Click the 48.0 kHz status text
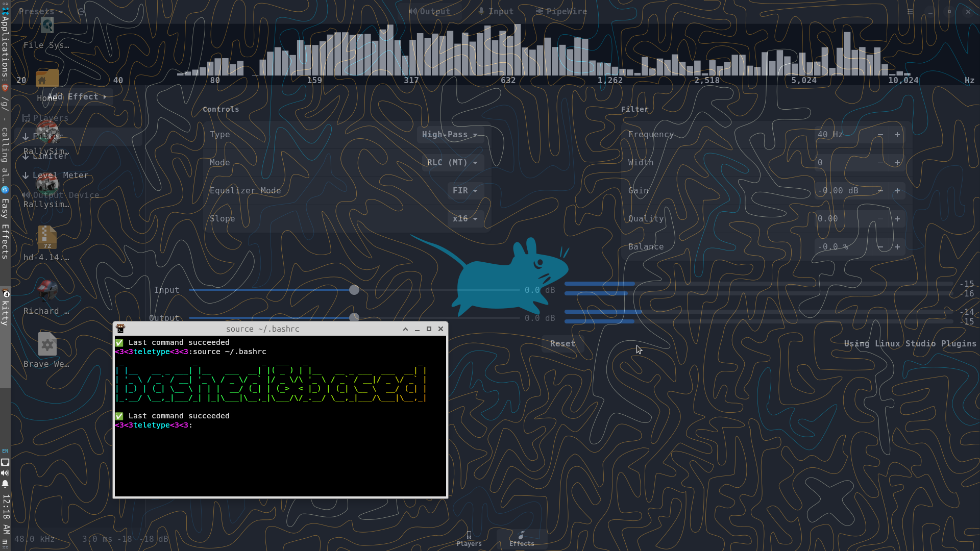980x551 pixels. coord(35,539)
